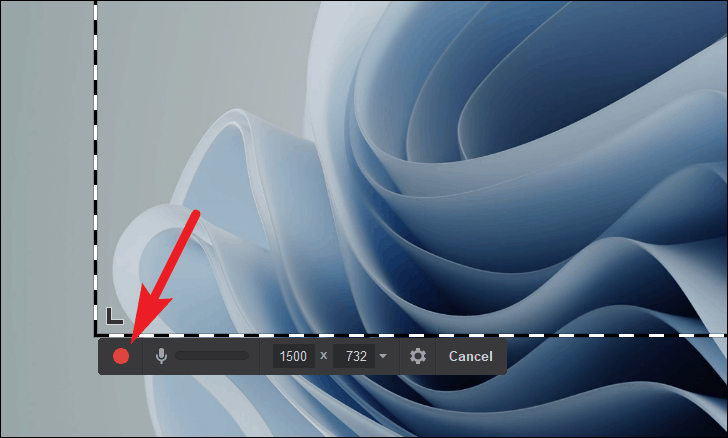The image size is (728, 438).
Task: Click the L-shaped corner handle of the selection
Action: coord(114,315)
